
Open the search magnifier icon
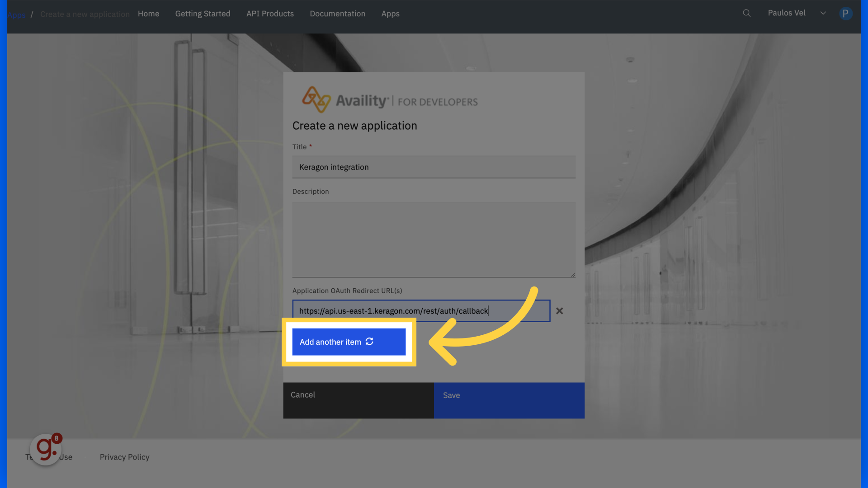point(747,13)
